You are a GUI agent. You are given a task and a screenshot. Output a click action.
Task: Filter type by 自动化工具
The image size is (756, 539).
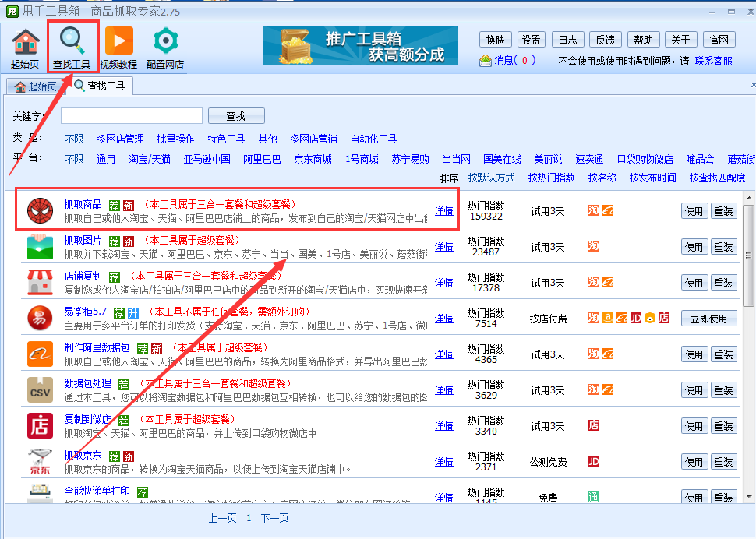[x=373, y=139]
